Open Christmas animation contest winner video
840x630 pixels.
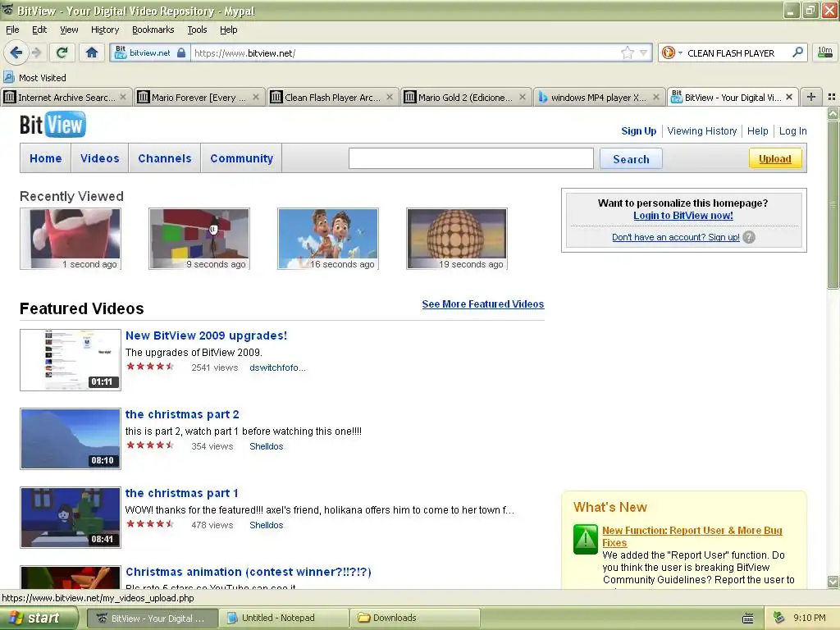coord(249,572)
